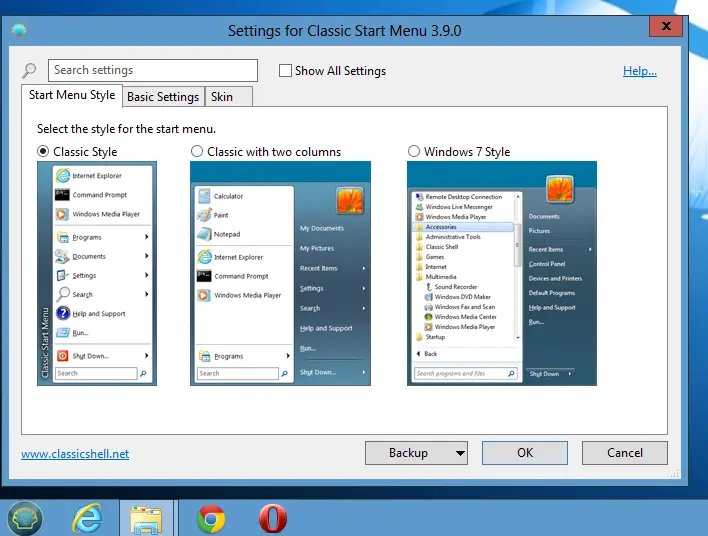The image size is (708, 536).
Task: Close the Classic Start Menu settings window
Action: [x=666, y=26]
